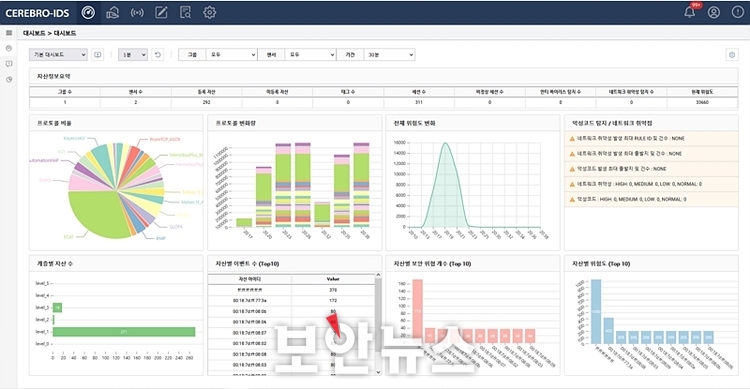The height and width of the screenshot is (389, 750).
Task: Click the 악성코드 발생 최대 출발지 alert row
Action: pos(651,169)
